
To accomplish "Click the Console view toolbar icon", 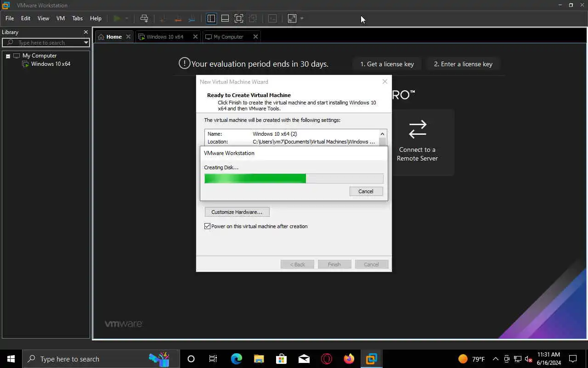I will [272, 18].
